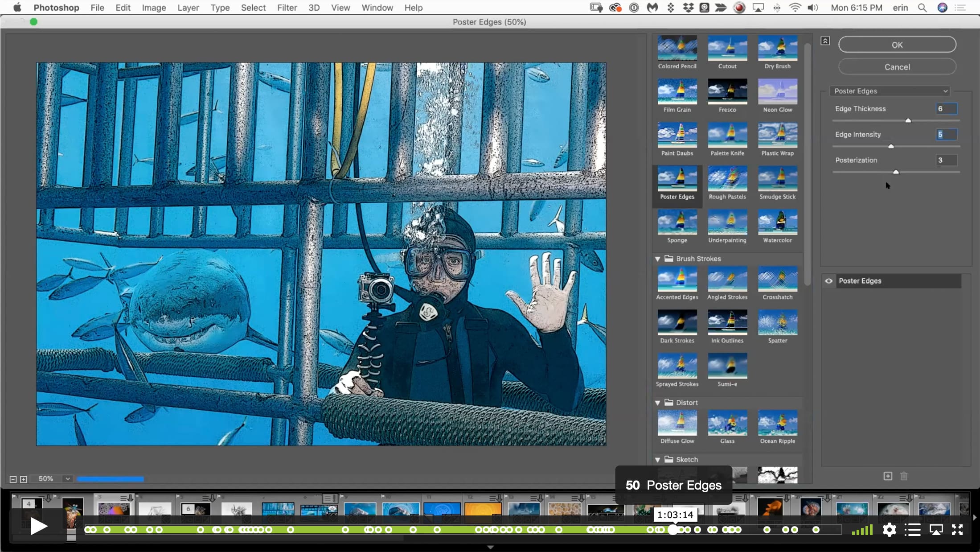
Task: Zoom out with the minus button
Action: [x=13, y=479]
